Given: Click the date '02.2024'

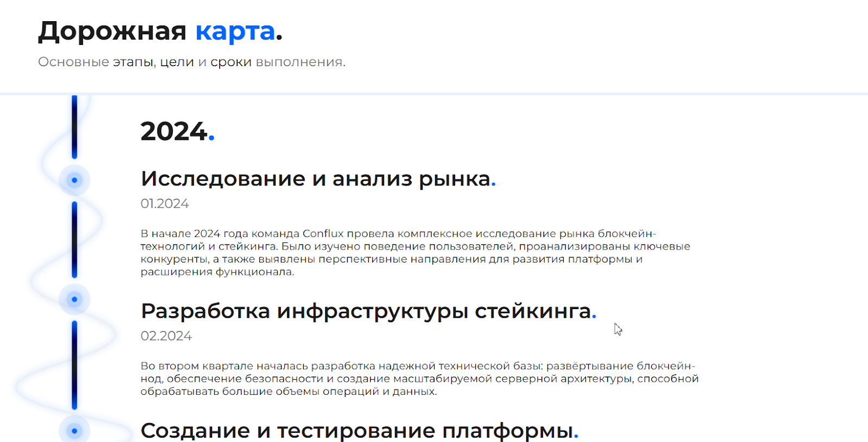Looking at the screenshot, I should (x=166, y=336).
